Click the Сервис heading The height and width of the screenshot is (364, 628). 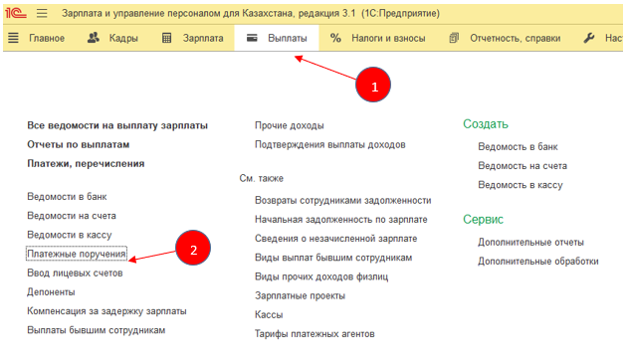point(483,220)
